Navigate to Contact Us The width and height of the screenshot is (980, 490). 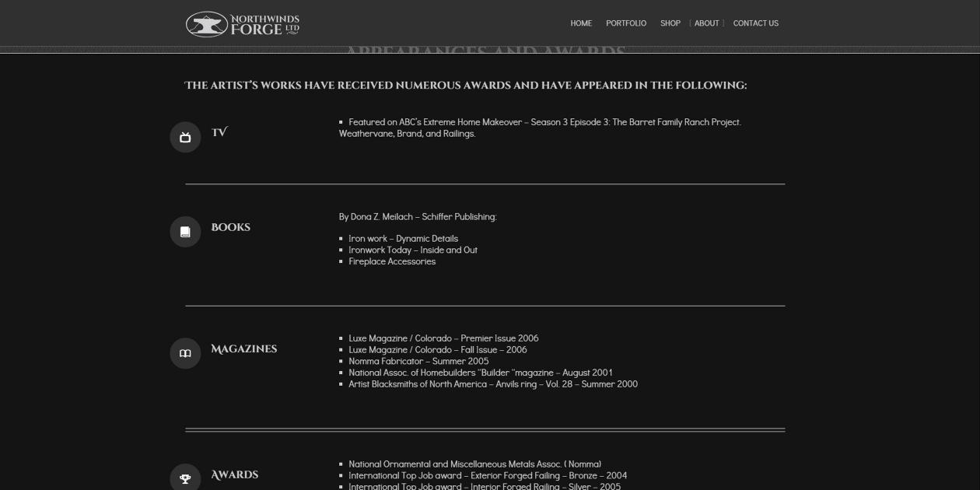click(x=756, y=23)
